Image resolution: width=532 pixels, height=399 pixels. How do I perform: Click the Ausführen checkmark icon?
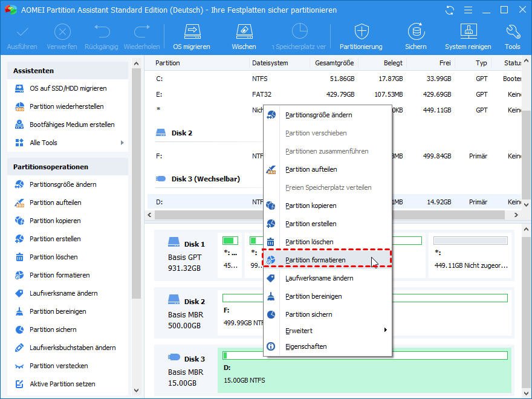pyautogui.click(x=22, y=37)
